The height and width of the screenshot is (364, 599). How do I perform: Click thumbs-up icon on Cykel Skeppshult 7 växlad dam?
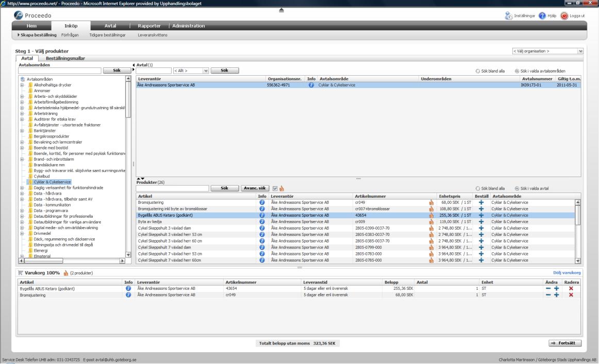pyautogui.click(x=431, y=247)
